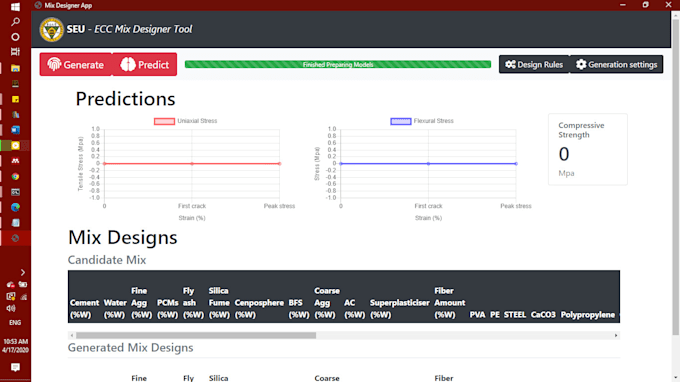The width and height of the screenshot is (680, 382).
Task: Click the Fine Agg (%W) column header
Action: 141,303
